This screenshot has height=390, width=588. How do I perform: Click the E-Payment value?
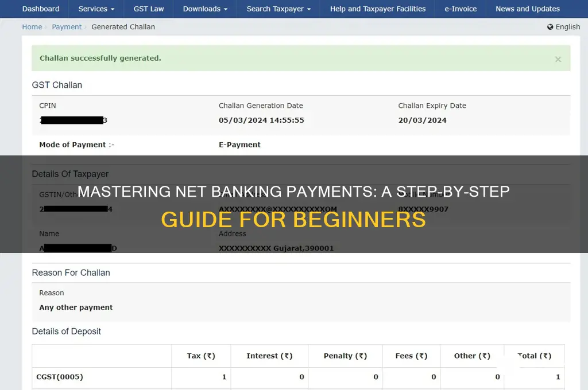[239, 145]
